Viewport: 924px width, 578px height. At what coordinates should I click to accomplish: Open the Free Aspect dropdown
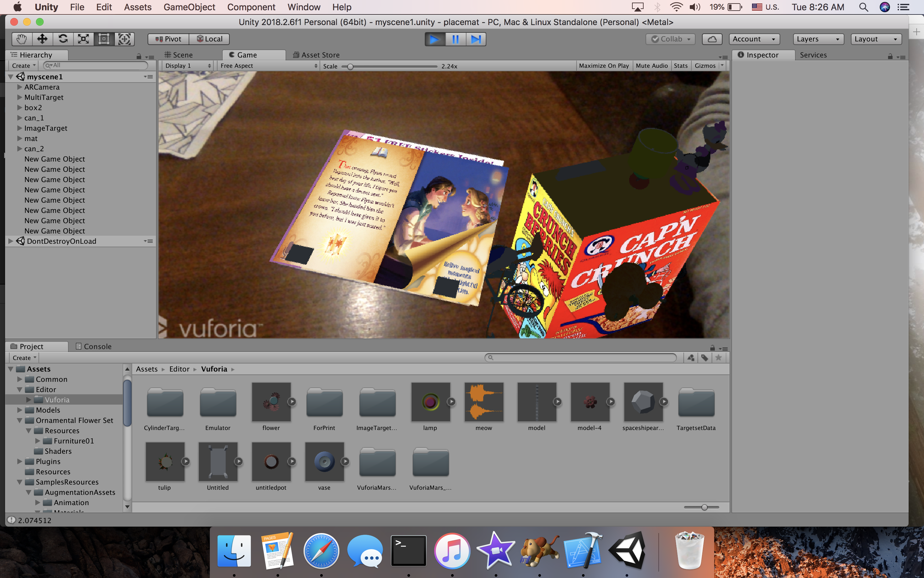[269, 66]
